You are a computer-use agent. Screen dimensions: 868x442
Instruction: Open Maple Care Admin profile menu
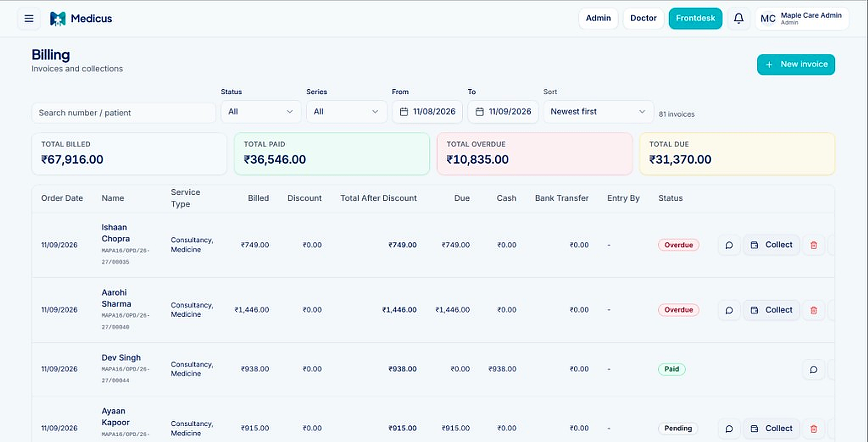point(802,19)
